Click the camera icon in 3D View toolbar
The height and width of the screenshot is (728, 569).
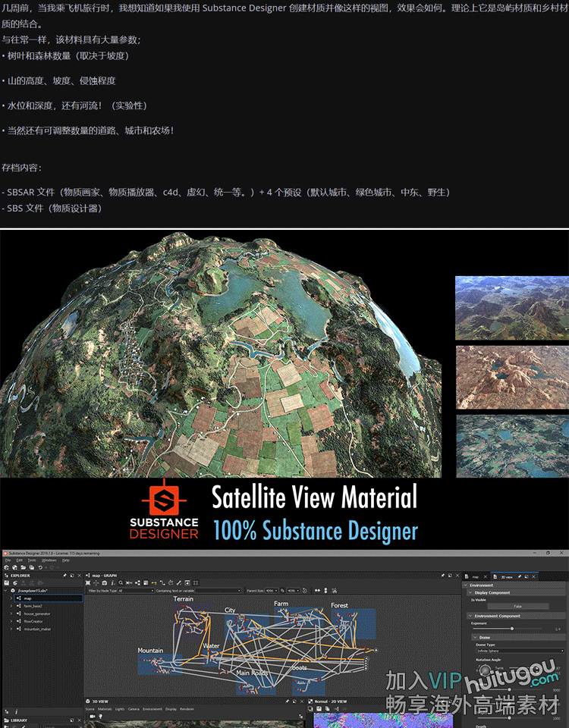coord(93,717)
